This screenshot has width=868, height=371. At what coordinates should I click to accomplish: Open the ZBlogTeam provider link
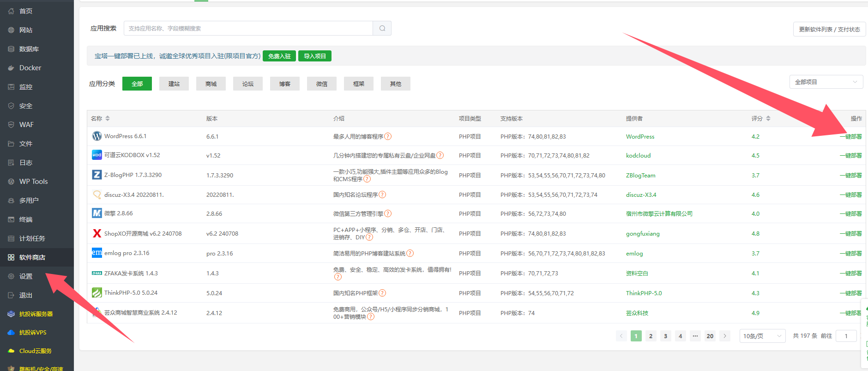(640, 175)
